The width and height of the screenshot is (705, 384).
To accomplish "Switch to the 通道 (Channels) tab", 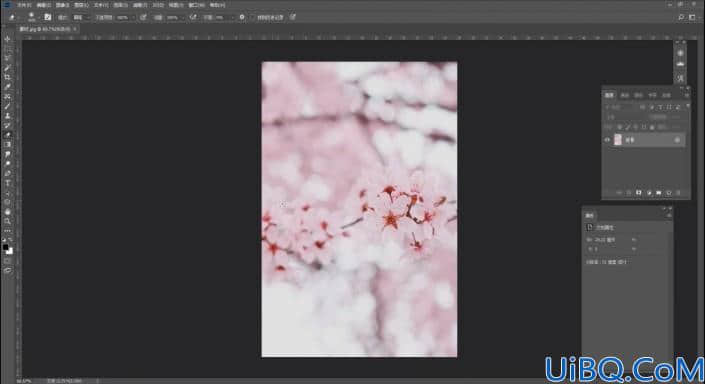I will [625, 95].
